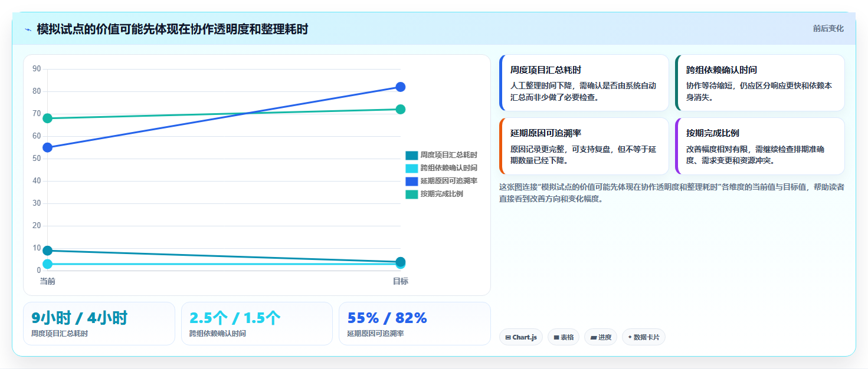868x369 pixels.
Task: Click the paragraph beginning 这张图连接
Action: (x=672, y=193)
